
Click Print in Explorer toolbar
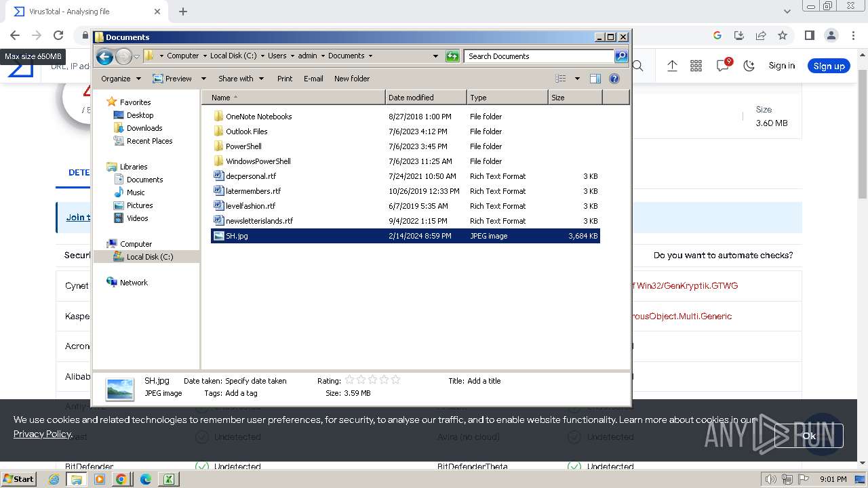[x=285, y=79]
